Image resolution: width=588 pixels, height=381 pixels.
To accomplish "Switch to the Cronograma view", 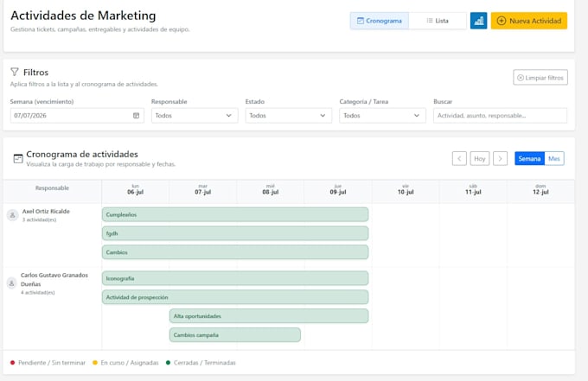I will [379, 21].
